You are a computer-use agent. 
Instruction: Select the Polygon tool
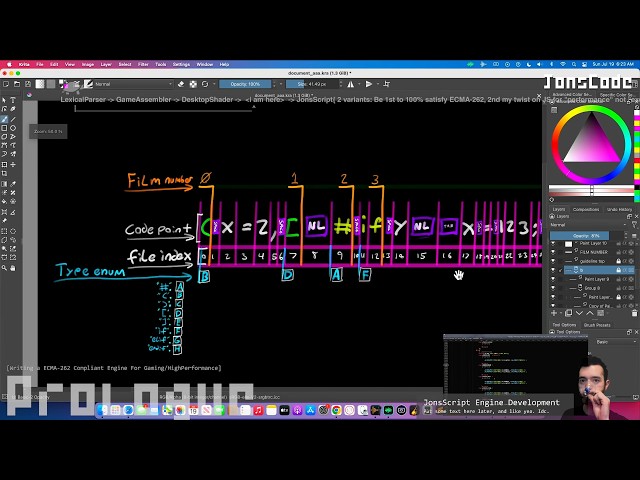tap(4, 137)
